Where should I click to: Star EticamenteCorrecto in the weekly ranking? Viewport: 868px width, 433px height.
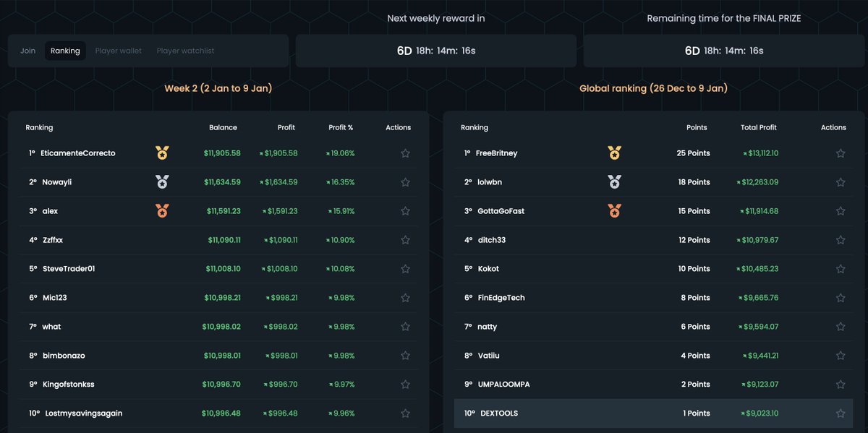[405, 153]
